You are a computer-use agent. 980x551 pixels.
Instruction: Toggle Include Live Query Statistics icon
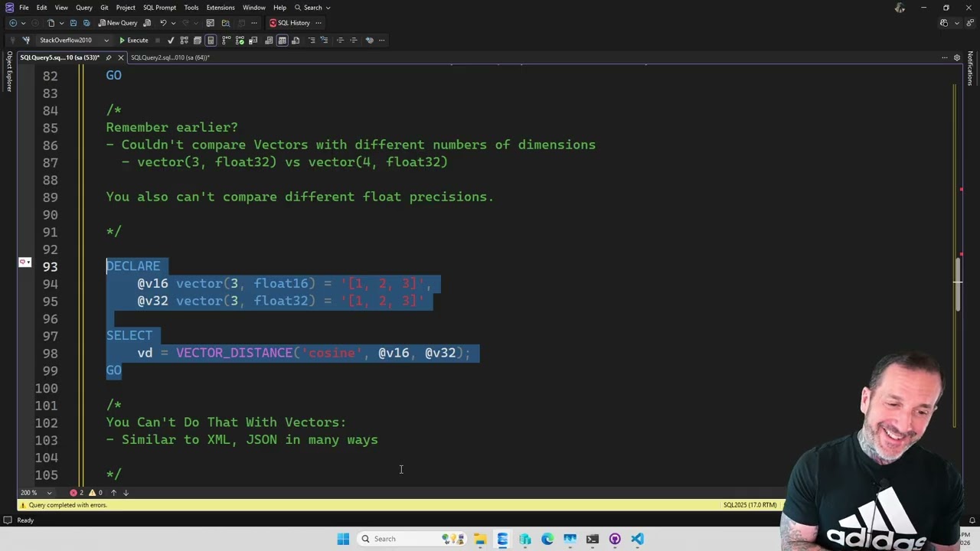240,40
